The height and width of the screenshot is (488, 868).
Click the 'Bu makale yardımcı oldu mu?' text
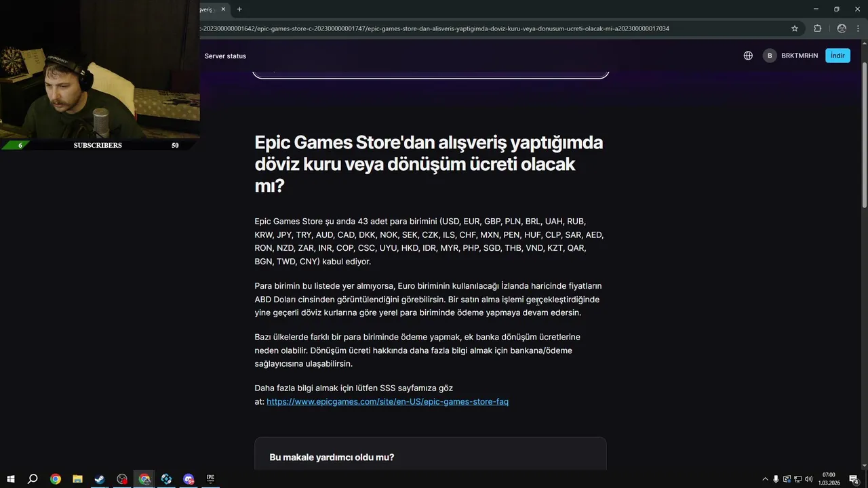(332, 457)
